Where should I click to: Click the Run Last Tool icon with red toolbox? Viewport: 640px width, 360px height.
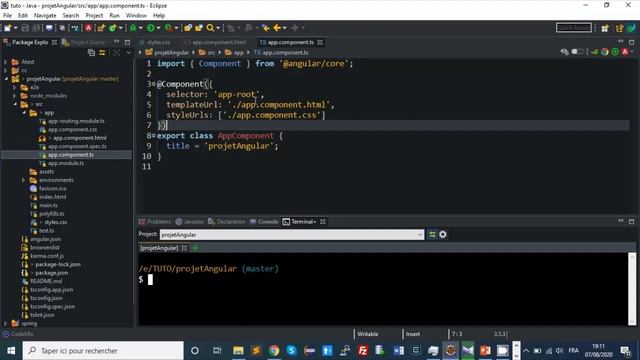(x=168, y=28)
